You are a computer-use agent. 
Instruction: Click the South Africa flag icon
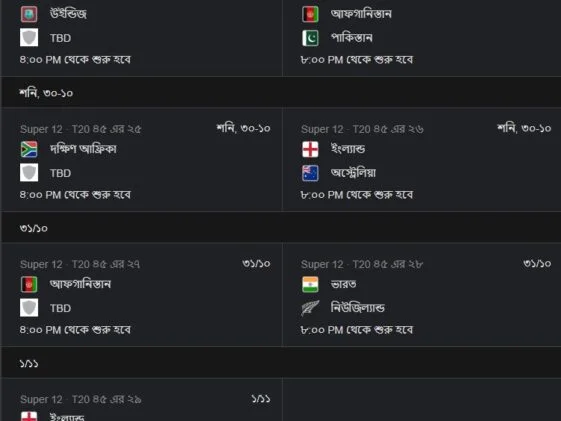[x=29, y=149]
